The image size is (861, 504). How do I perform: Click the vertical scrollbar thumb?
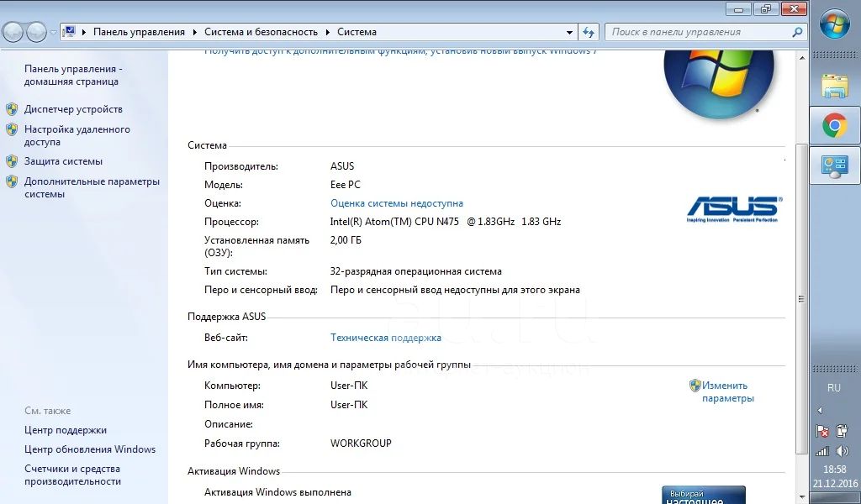[801, 299]
